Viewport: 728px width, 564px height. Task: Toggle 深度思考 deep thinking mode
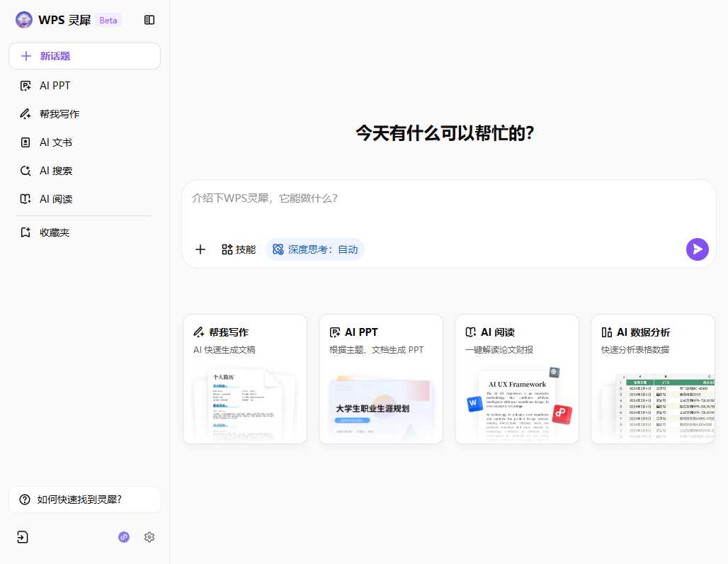314,249
